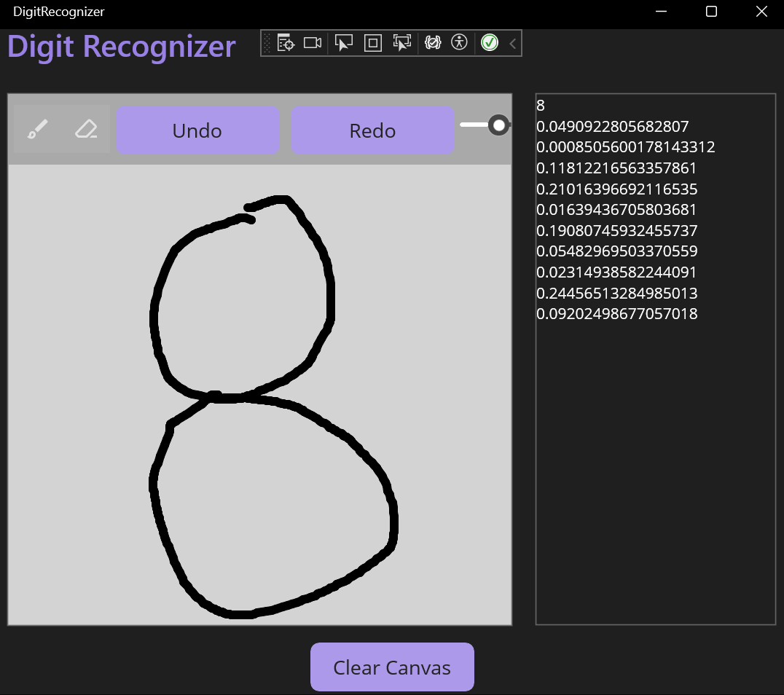
Task: Select probability value 0.05482969503370559
Action: pyautogui.click(x=616, y=251)
